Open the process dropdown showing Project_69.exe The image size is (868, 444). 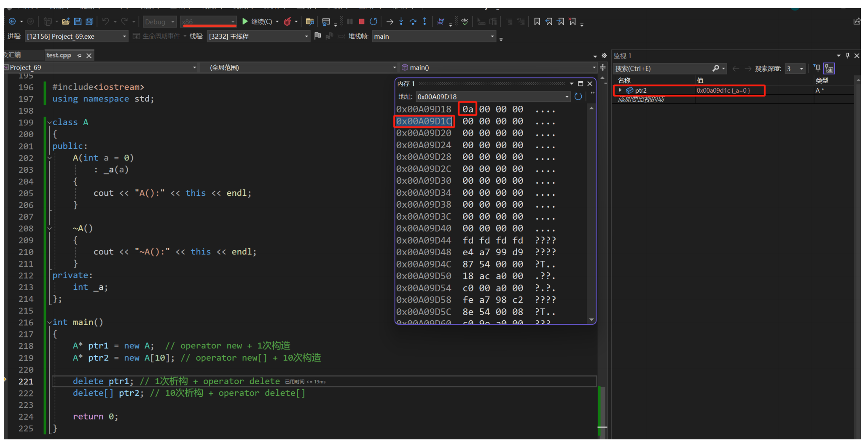pyautogui.click(x=76, y=36)
